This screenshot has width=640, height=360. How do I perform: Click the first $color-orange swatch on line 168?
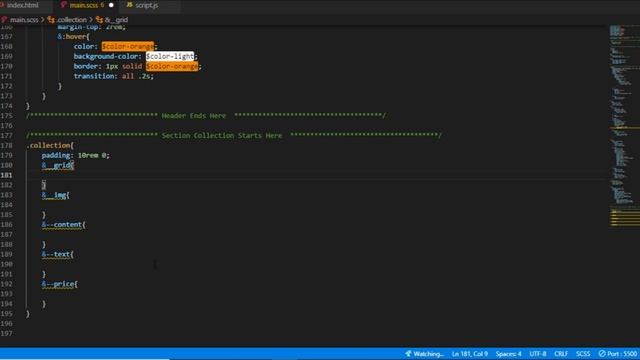(x=128, y=47)
